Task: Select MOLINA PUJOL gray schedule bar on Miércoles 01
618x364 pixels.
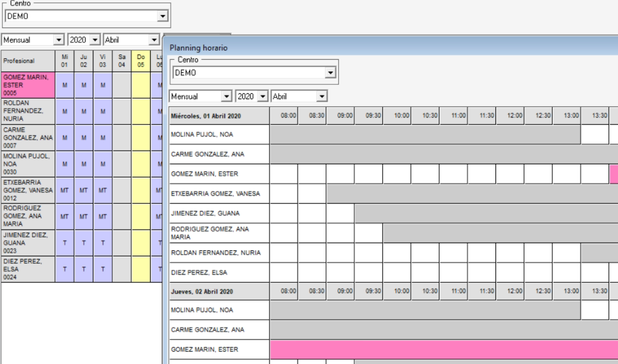Action: (425, 134)
